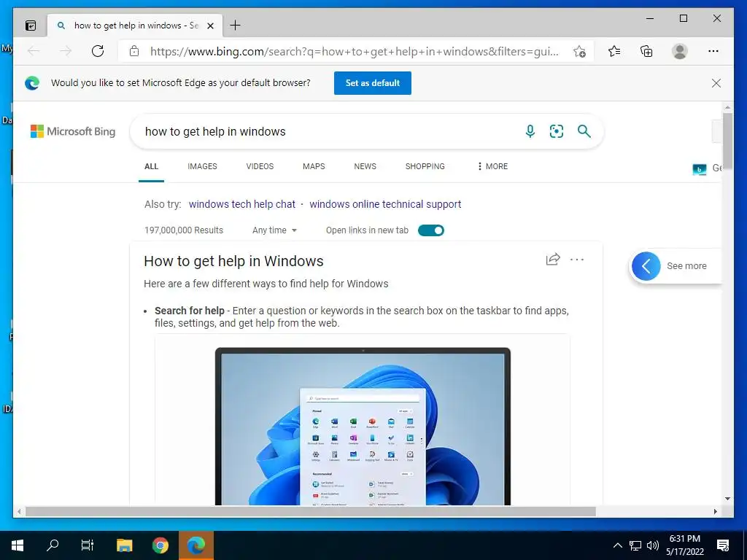The width and height of the screenshot is (747, 560).
Task: Add this page to favorites star
Action: tap(579, 52)
